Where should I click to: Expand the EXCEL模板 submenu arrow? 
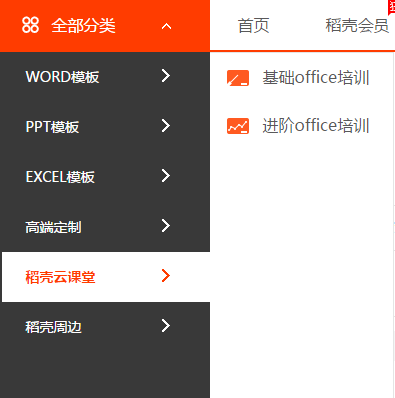coord(166,176)
